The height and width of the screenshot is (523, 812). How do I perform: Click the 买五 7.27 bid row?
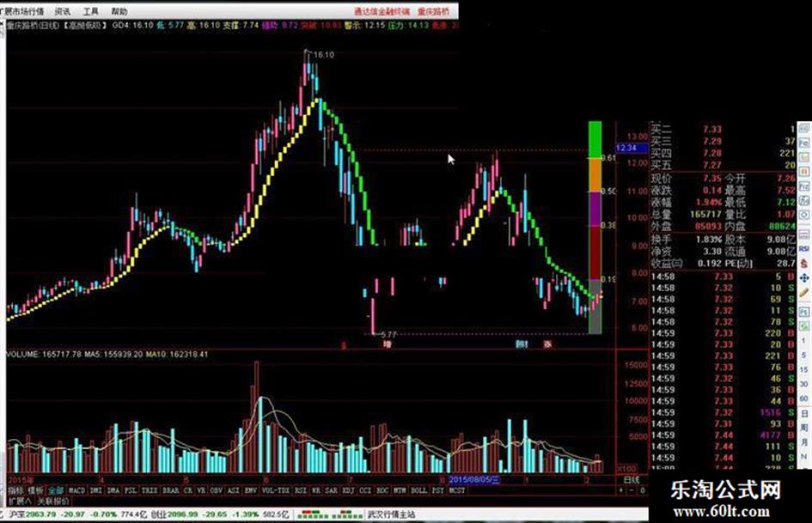tap(723, 165)
